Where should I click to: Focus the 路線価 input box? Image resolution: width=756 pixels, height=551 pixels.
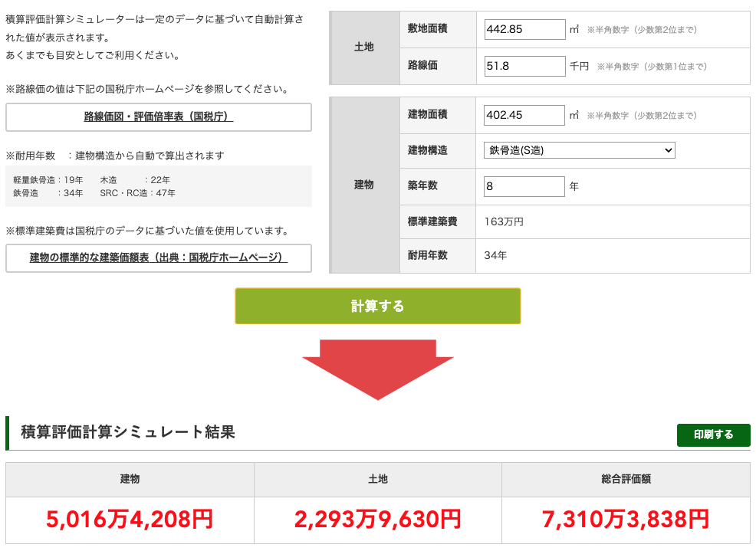tap(524, 67)
